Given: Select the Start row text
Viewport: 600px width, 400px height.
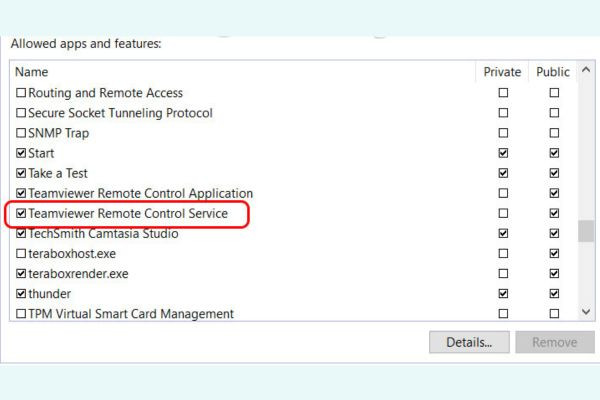Looking at the screenshot, I should [41, 153].
